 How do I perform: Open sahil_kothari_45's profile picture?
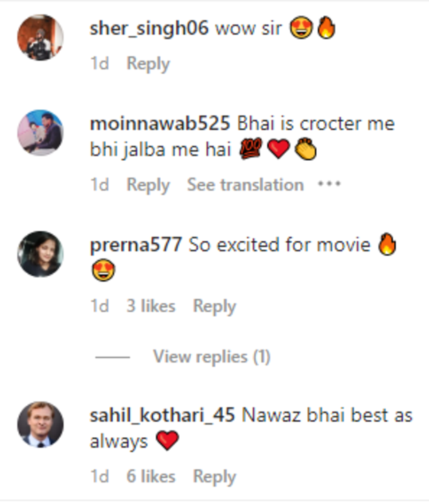click(40, 424)
